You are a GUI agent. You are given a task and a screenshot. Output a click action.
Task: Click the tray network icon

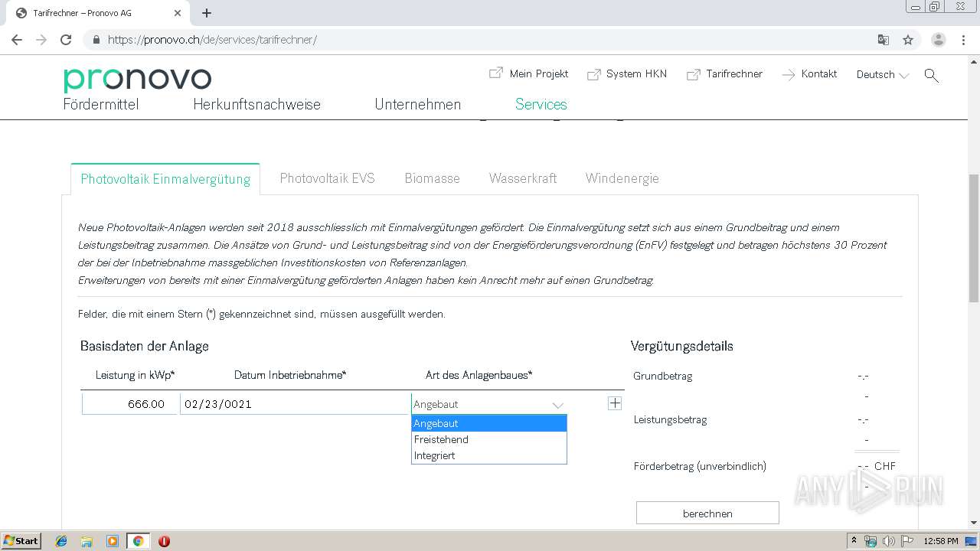pyautogui.click(x=871, y=541)
